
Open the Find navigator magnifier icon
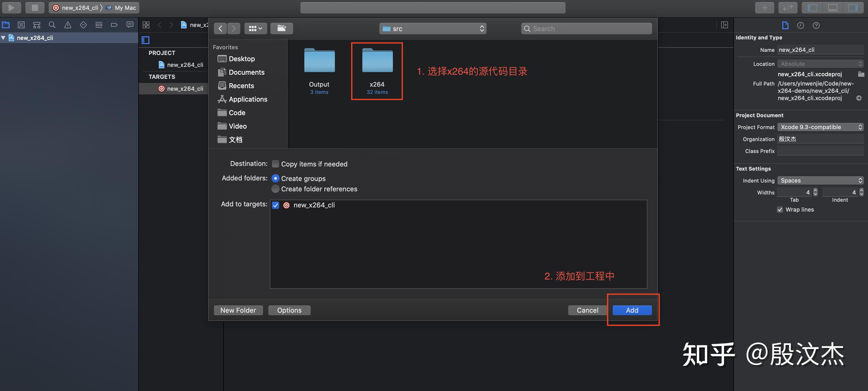tap(52, 25)
